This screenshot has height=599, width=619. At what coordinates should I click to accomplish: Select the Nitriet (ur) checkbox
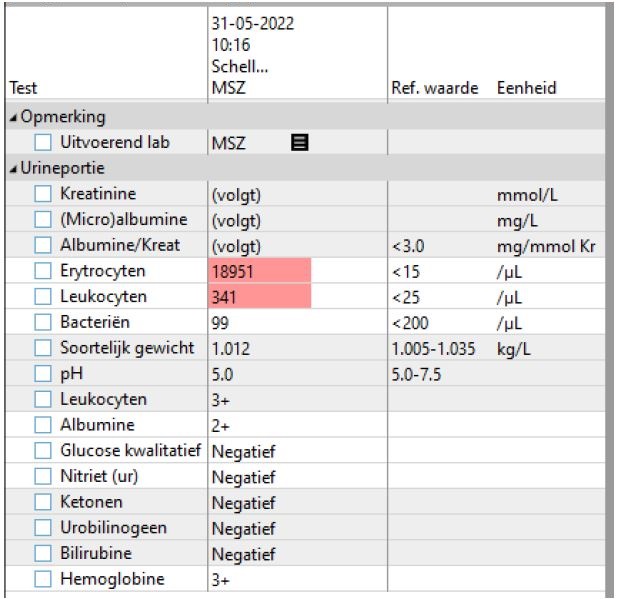click(43, 476)
